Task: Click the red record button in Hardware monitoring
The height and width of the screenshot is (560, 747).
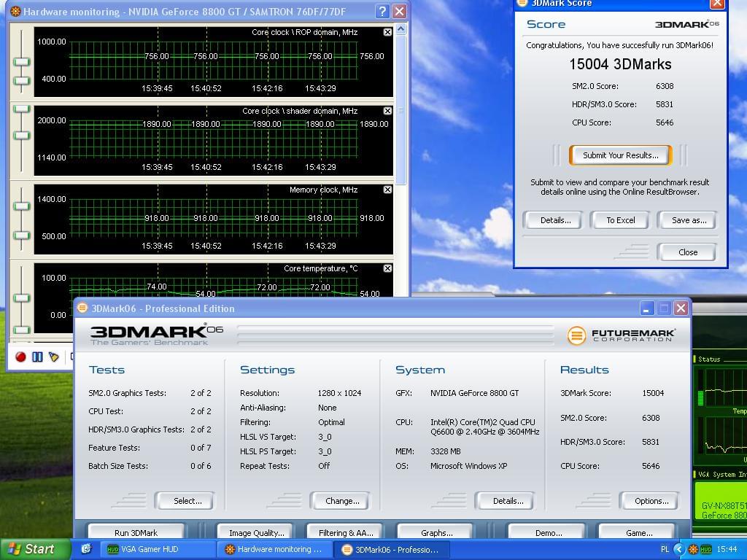Action: click(x=20, y=357)
